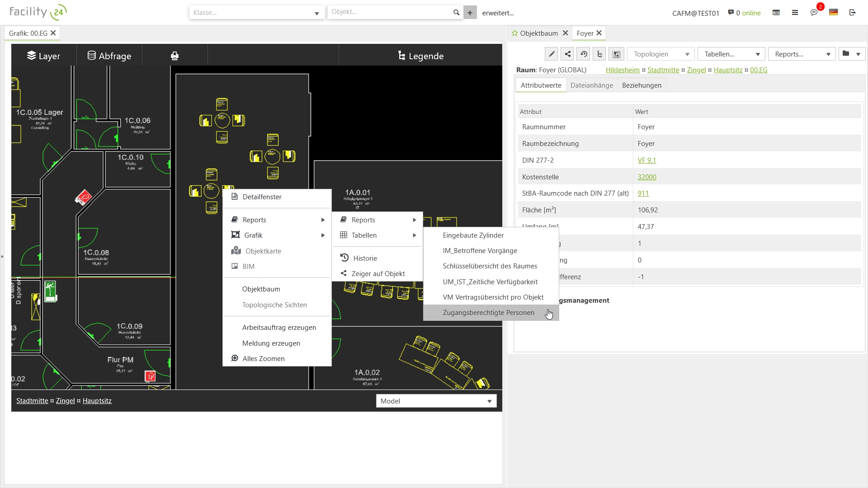Switch to the Dateianhänge tab
Screen dimensions: 868x488
tap(591, 85)
